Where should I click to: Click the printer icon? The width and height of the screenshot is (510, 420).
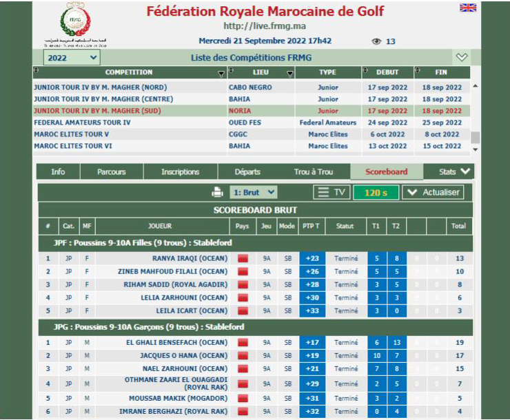coord(217,193)
